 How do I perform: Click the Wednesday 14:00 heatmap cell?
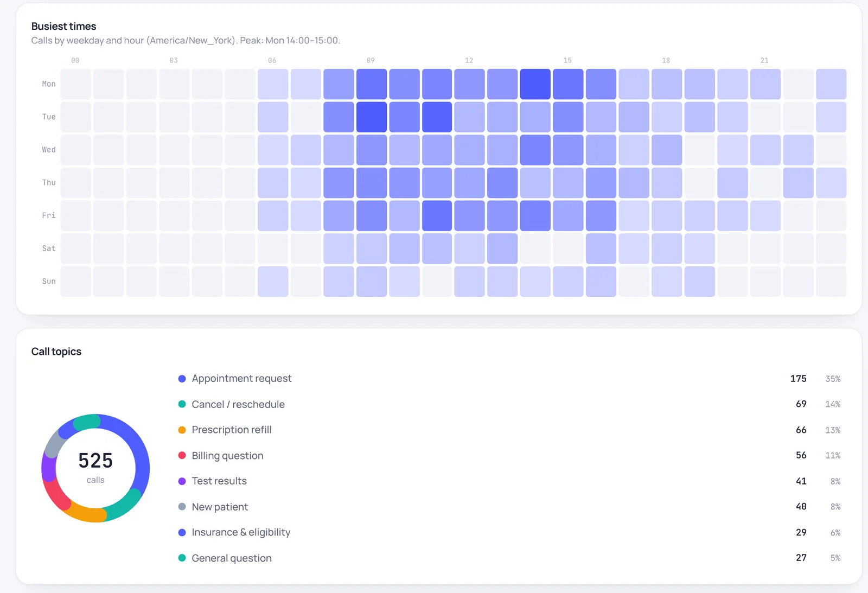[535, 150]
